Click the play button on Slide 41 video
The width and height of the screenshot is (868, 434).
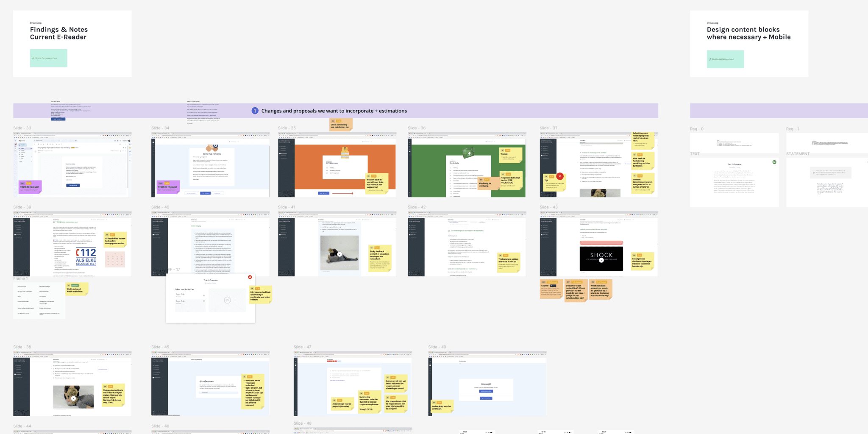(339, 254)
